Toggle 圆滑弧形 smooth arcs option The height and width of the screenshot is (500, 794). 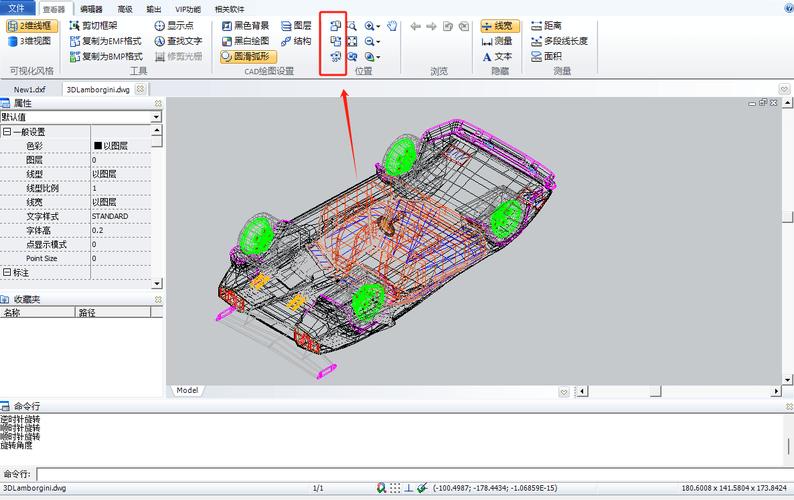coord(249,57)
